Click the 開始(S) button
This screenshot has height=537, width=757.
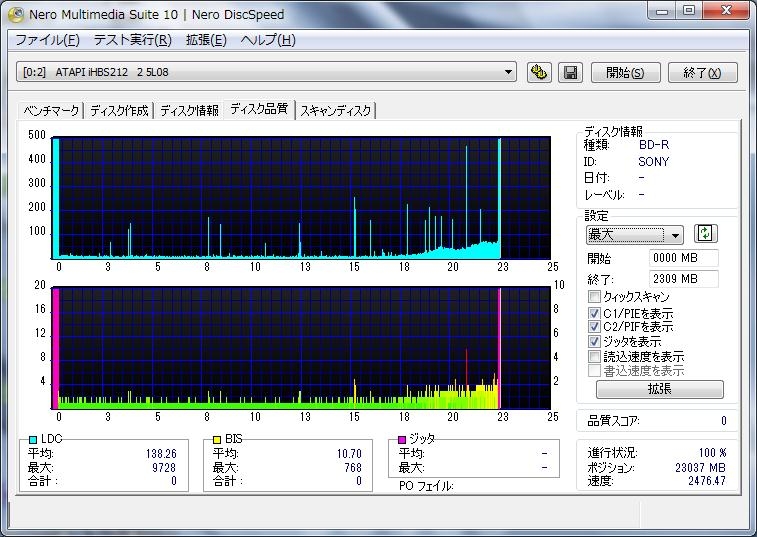click(x=625, y=72)
